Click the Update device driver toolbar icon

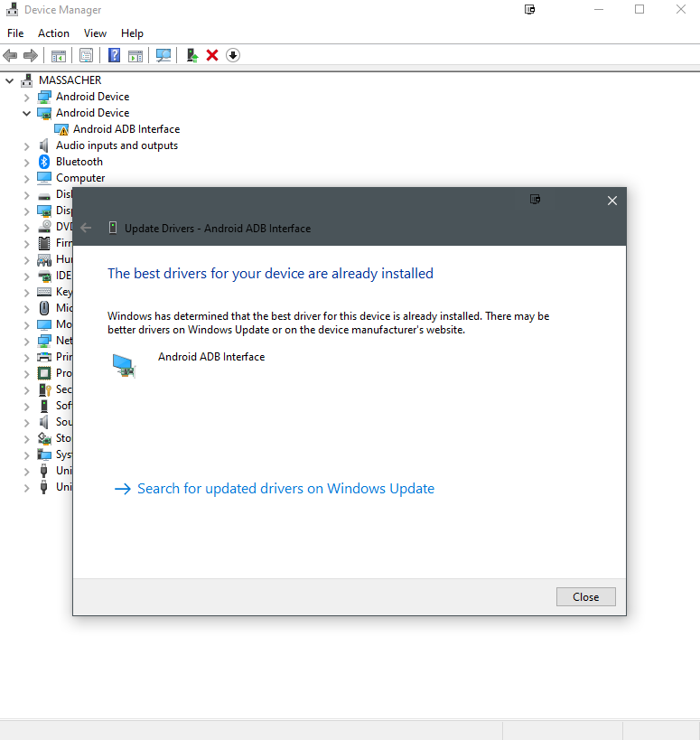(x=192, y=56)
